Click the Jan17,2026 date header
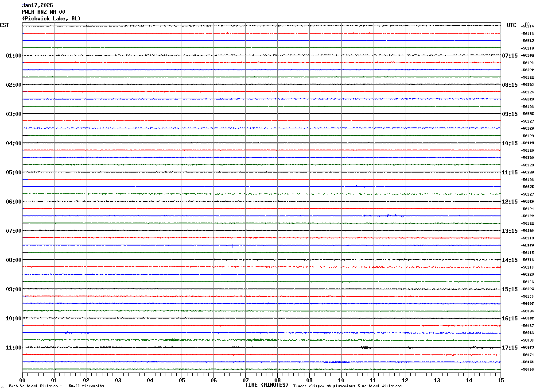Viewport: 536px width, 392px height. click(37, 5)
